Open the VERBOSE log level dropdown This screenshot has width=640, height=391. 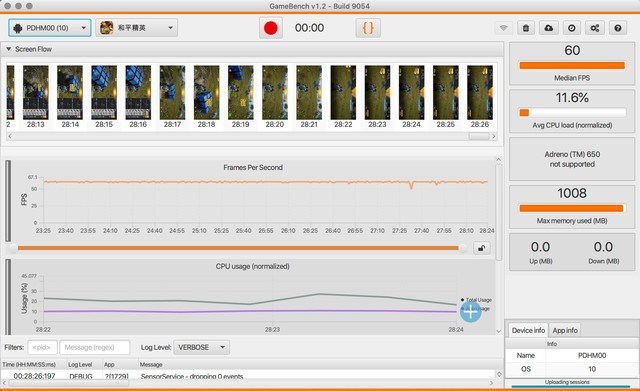pos(202,347)
